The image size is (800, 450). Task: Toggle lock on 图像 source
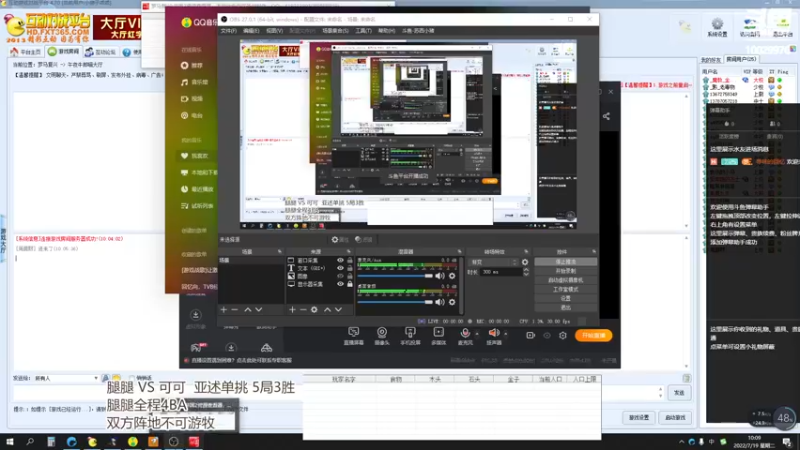pyautogui.click(x=349, y=276)
